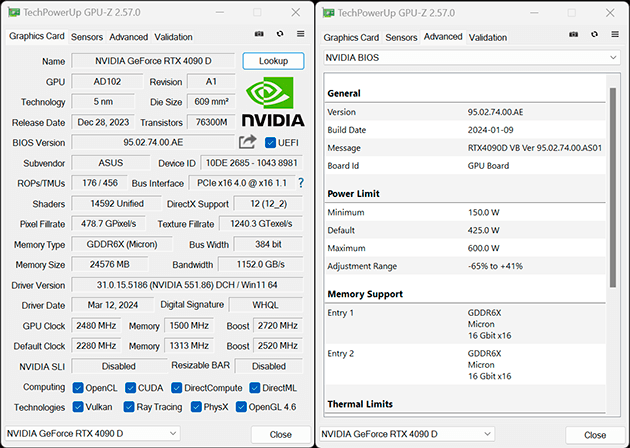This screenshot has width=630, height=448.
Task: Open GPU selector dropdown in left window
Action: [x=92, y=434]
